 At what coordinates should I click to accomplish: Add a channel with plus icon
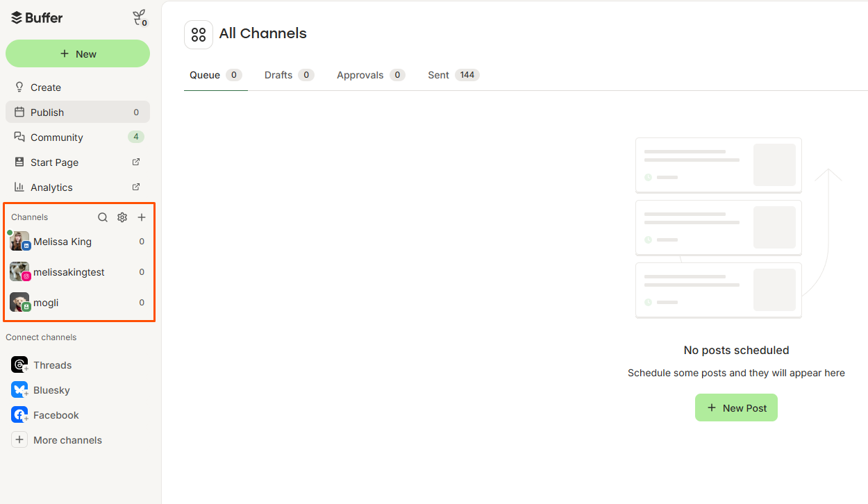point(142,217)
